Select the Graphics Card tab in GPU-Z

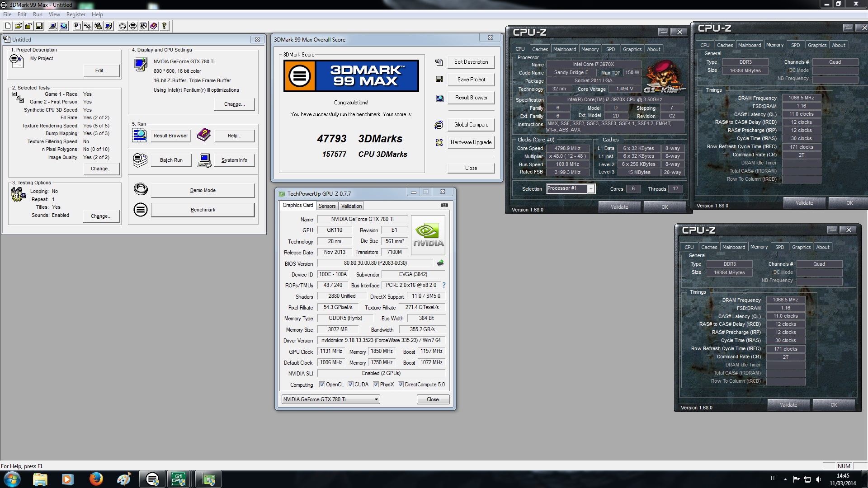click(297, 205)
